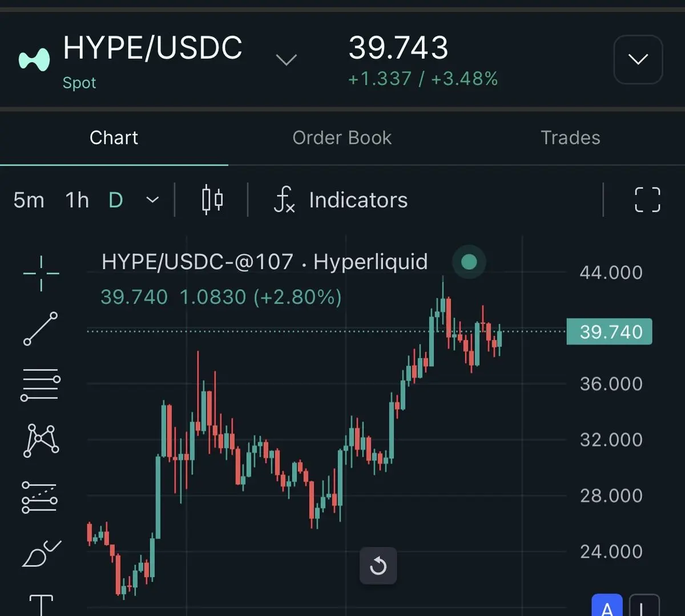Open the projection/forecast tool
Image resolution: width=685 pixels, height=616 pixels.
(39, 497)
